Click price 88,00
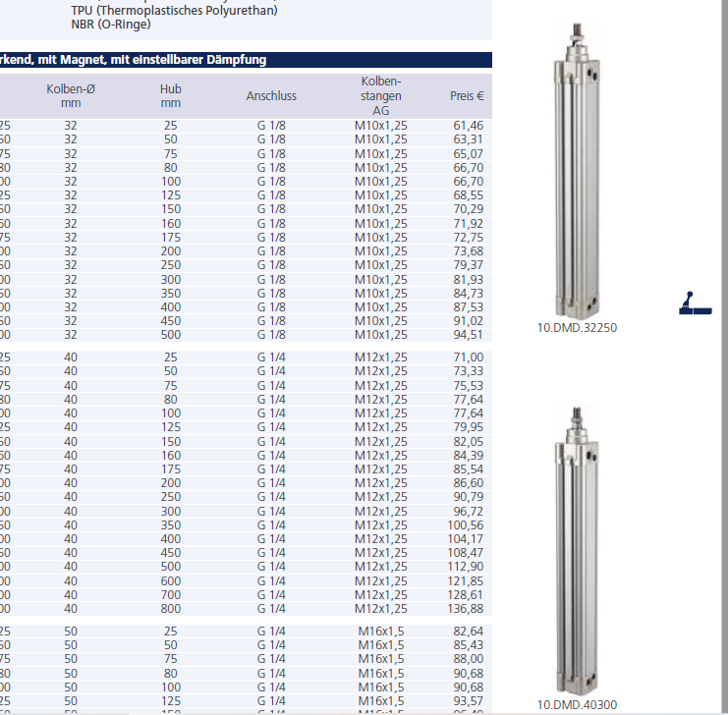Screen dimensions: 728x715 [x=468, y=659]
